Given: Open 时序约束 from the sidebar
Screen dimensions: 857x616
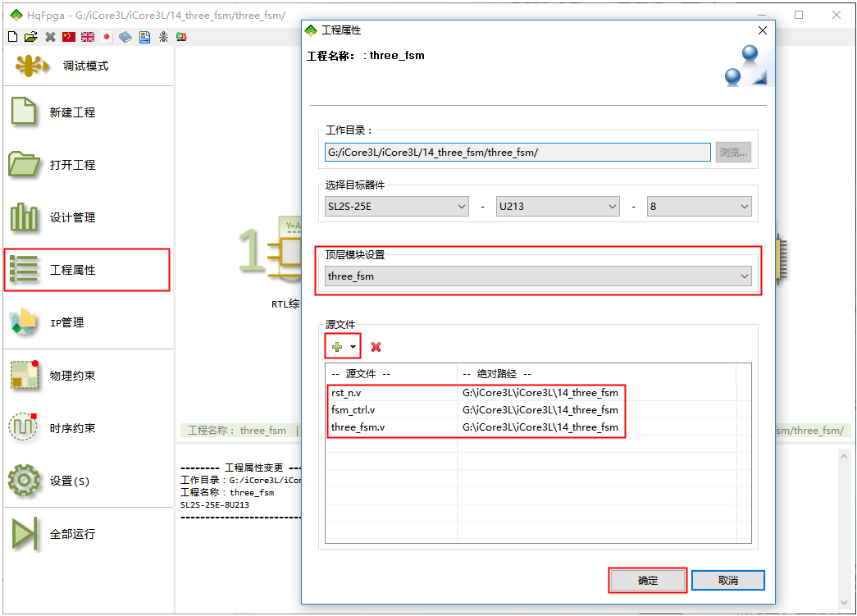Looking at the screenshot, I should click(72, 428).
